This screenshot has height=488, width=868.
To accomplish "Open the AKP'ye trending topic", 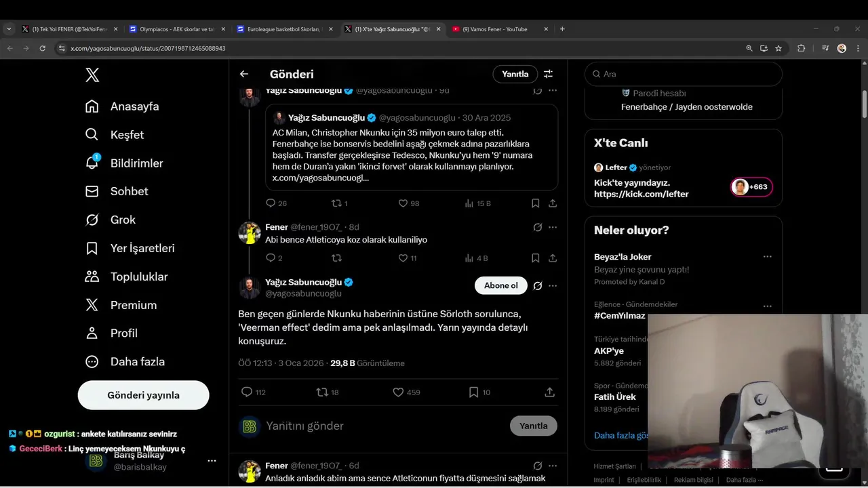I will 609,351.
